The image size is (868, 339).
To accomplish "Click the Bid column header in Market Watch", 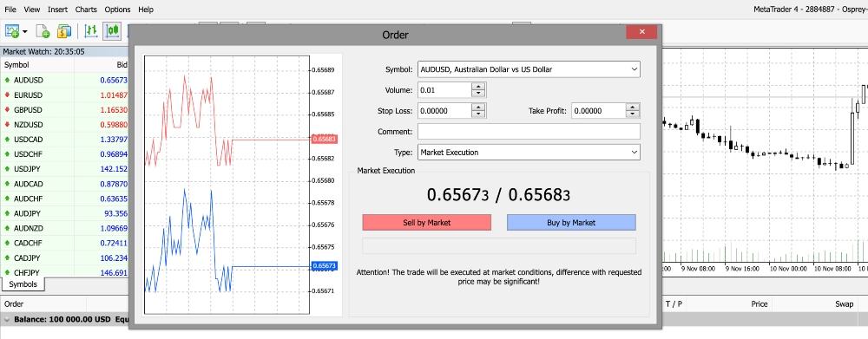I will [102, 65].
